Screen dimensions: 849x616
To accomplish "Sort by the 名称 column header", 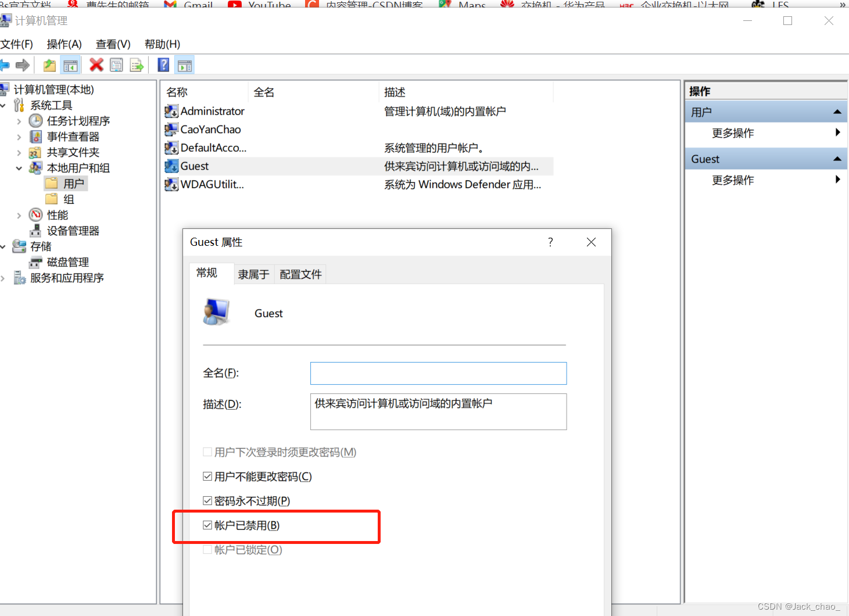I will point(205,92).
